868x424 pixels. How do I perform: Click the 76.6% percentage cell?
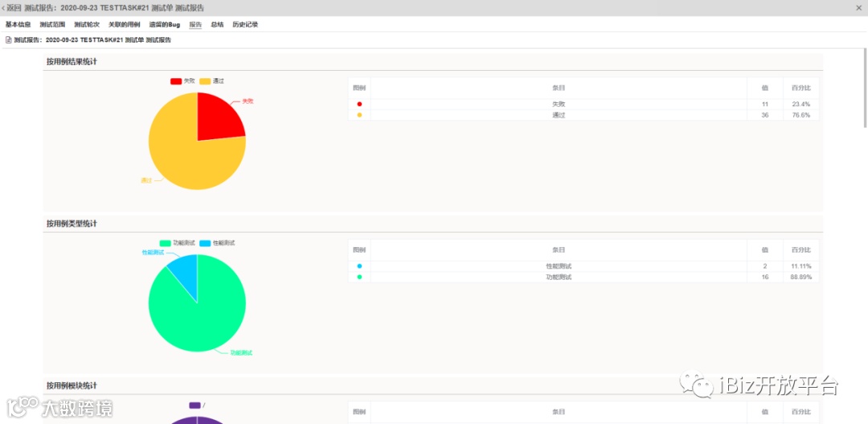tap(801, 115)
